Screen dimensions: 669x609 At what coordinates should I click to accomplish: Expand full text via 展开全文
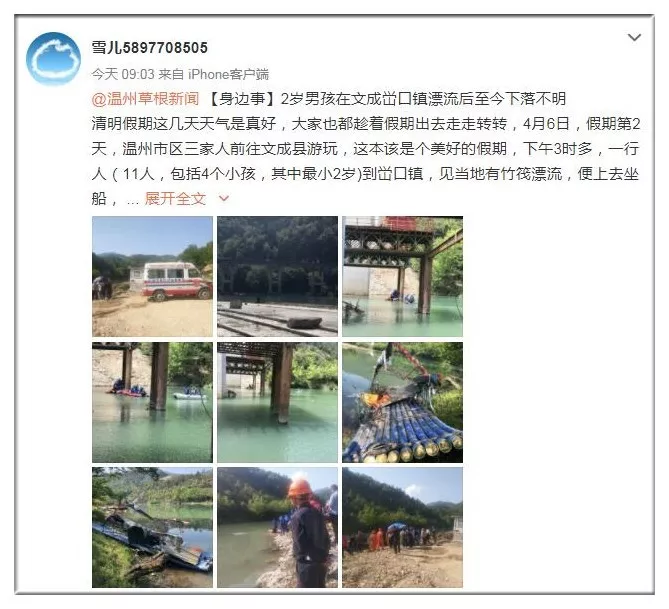pos(175,198)
